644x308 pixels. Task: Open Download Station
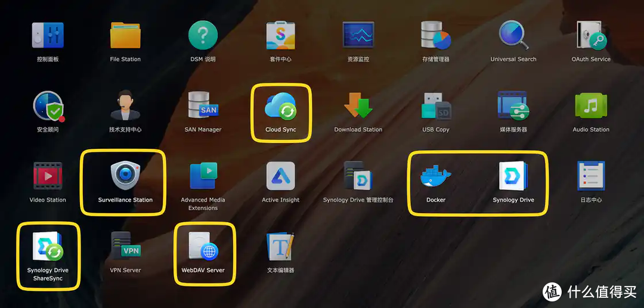[x=358, y=106]
